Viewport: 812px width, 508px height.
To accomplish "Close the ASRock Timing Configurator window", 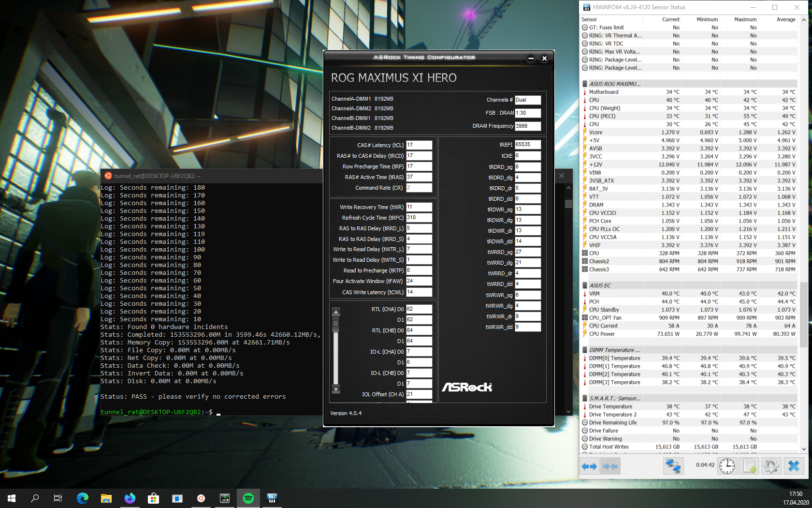I will click(544, 59).
